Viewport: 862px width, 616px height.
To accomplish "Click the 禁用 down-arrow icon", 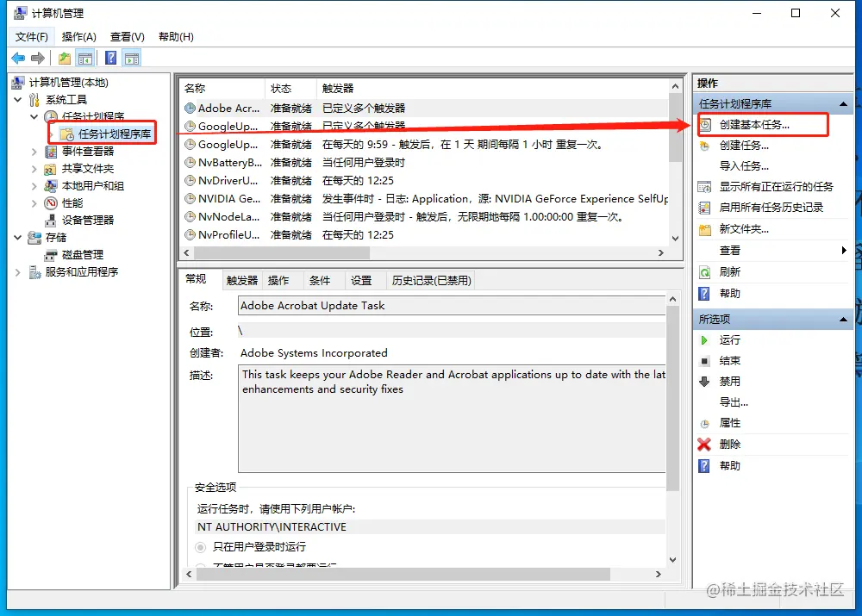I will pyautogui.click(x=704, y=382).
